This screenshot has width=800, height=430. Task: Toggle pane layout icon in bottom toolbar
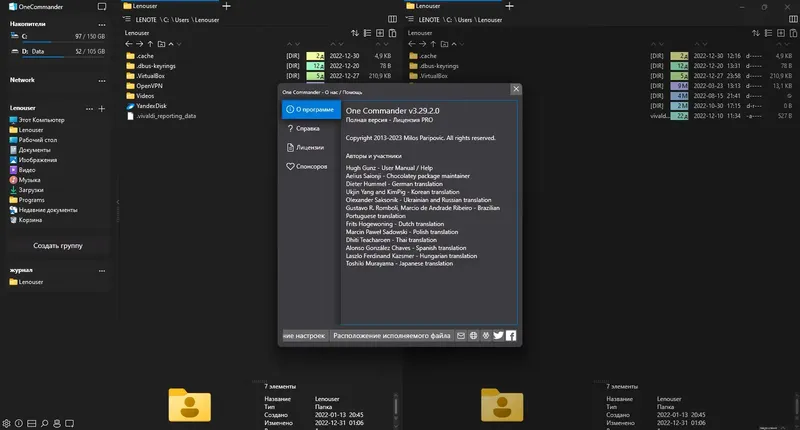click(x=31, y=423)
